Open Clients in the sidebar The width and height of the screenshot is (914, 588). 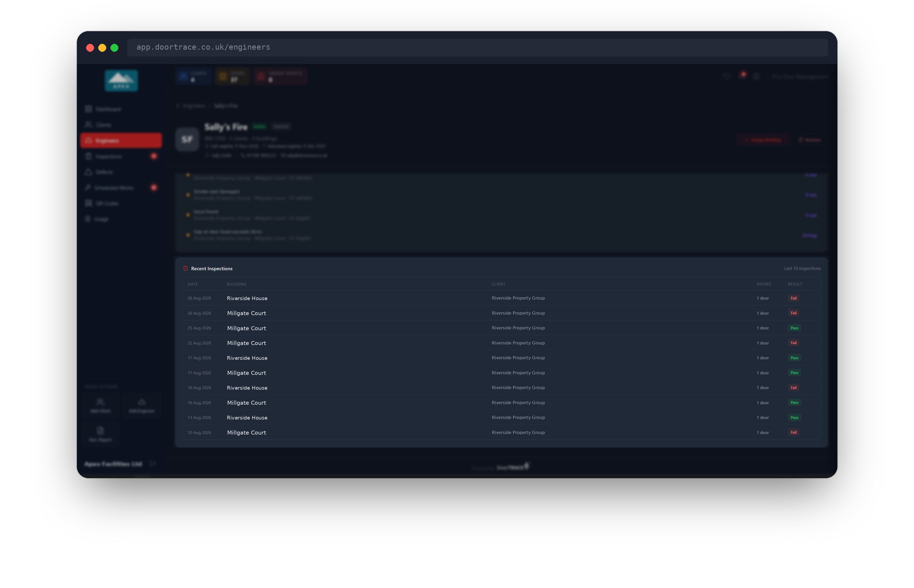pos(121,125)
